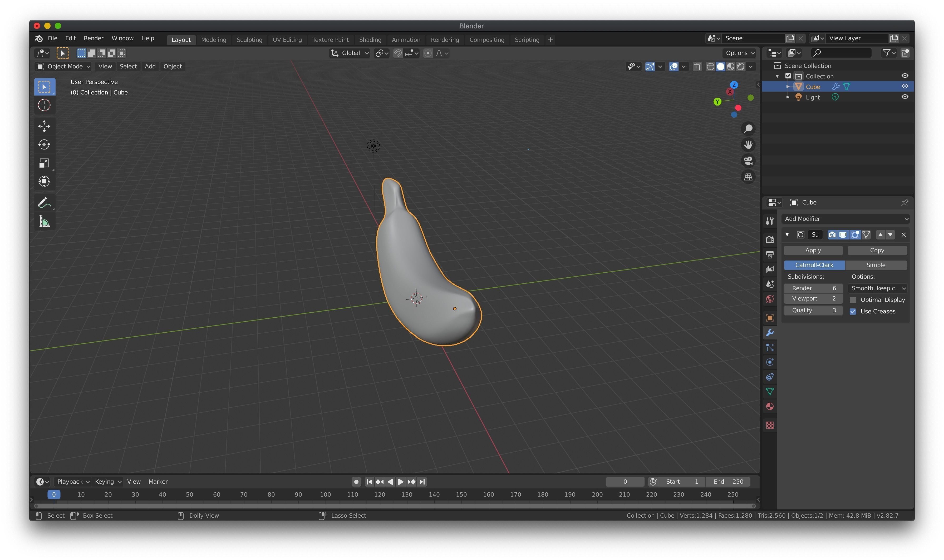The width and height of the screenshot is (944, 560).
Task: Open Global transform orientation dropdown
Action: pos(350,53)
